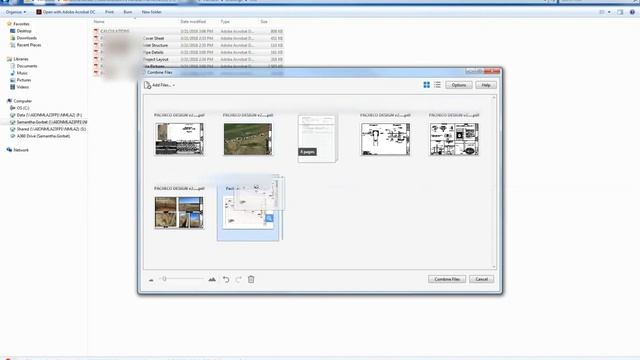Select the 4 pages document stack thumbnail
The image size is (640, 360).
(317, 139)
